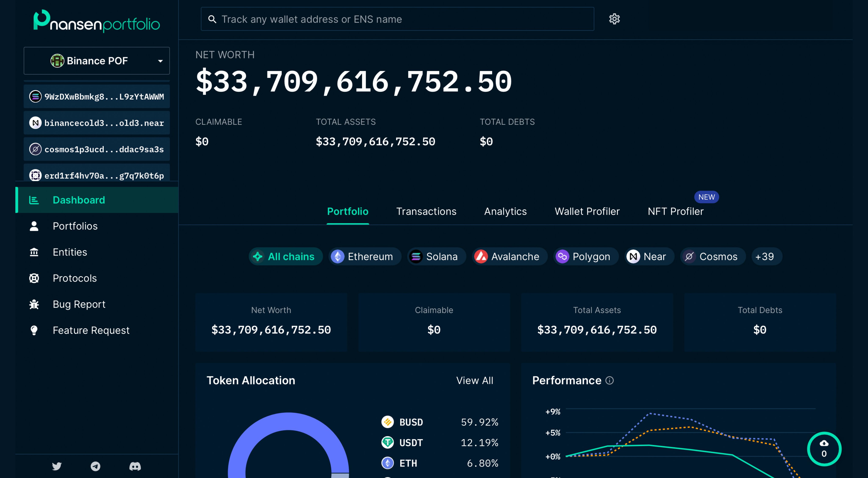868x478 pixels.
Task: Click the Bug Report bug icon
Action: pyautogui.click(x=34, y=304)
